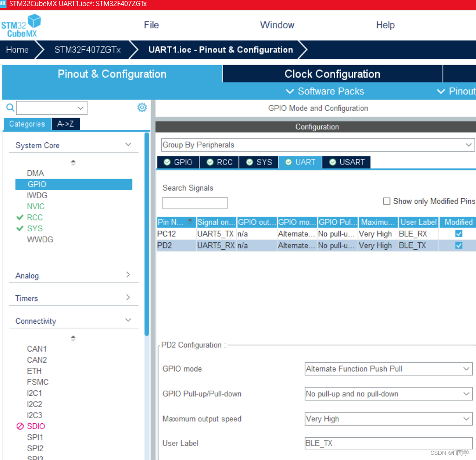Click the STM32CubeMX title bar app icon

click(3, 3)
